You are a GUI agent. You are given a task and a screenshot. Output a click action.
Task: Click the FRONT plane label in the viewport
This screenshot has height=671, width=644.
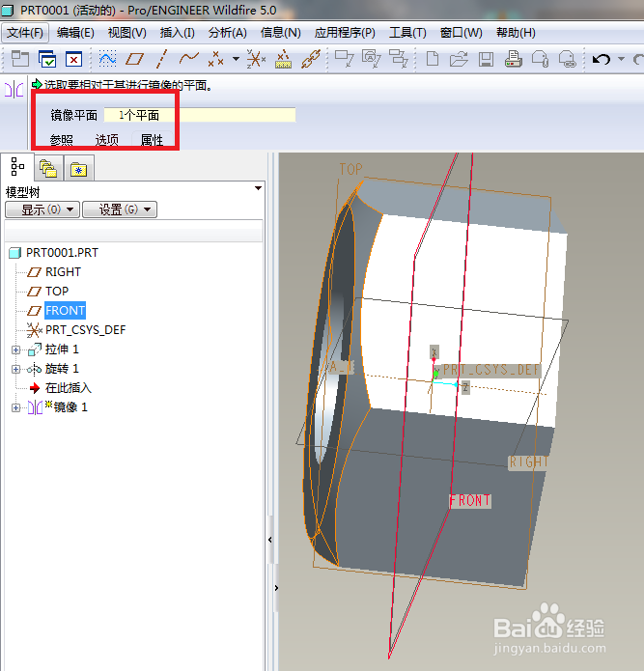(x=470, y=501)
